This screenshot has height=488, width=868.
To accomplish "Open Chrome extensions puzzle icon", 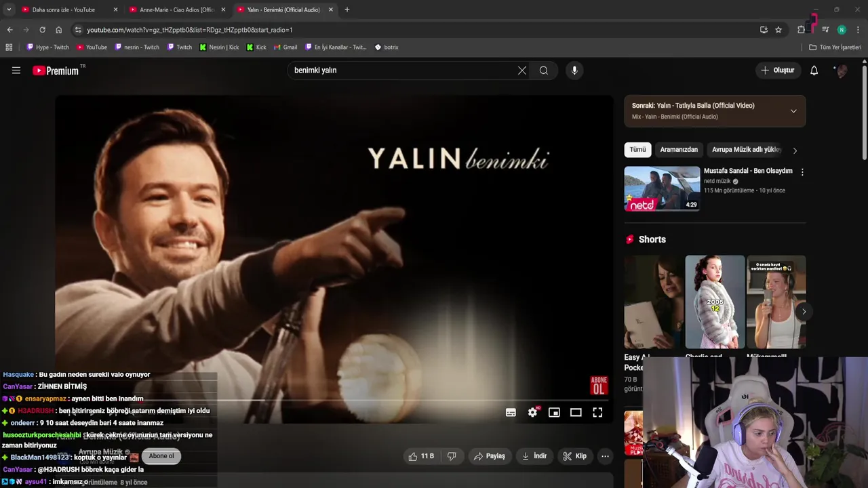I will point(802,30).
